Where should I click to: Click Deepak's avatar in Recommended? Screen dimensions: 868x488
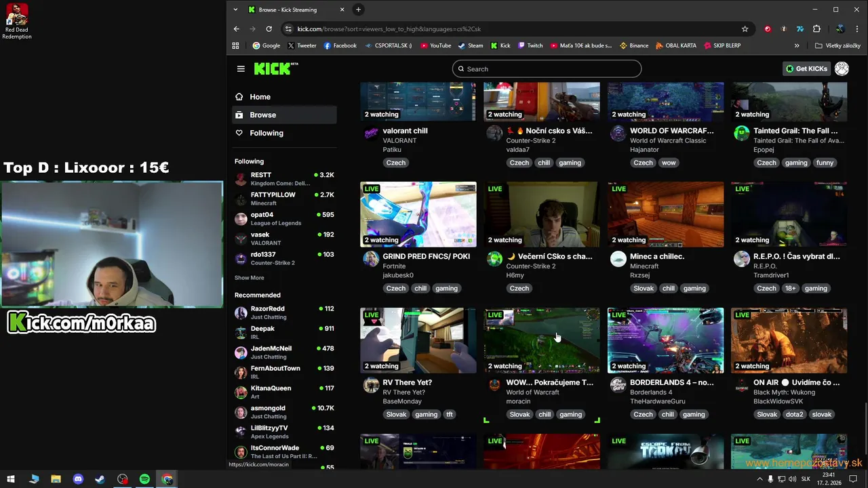(241, 333)
